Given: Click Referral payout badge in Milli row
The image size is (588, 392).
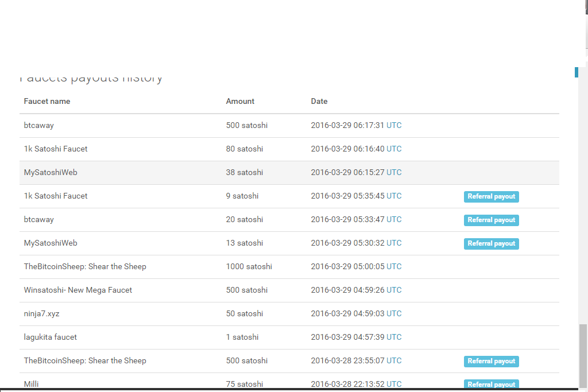Looking at the screenshot, I should point(491,384).
